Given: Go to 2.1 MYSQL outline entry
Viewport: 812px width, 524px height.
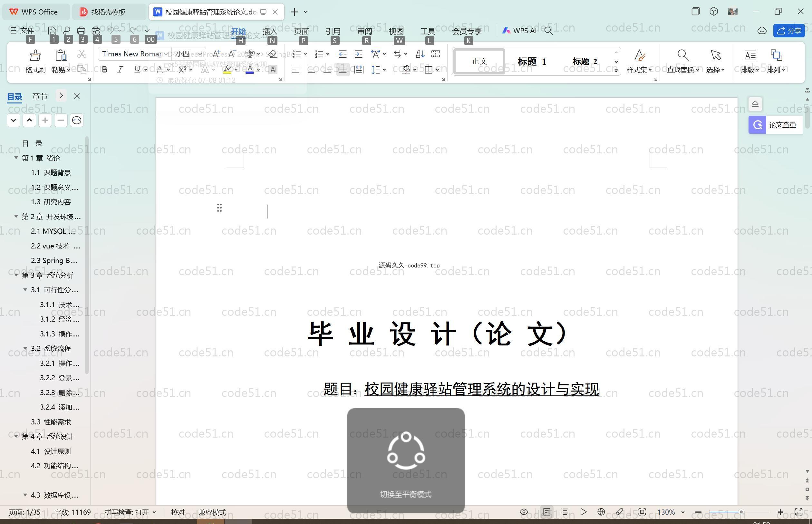Looking at the screenshot, I should [x=53, y=231].
